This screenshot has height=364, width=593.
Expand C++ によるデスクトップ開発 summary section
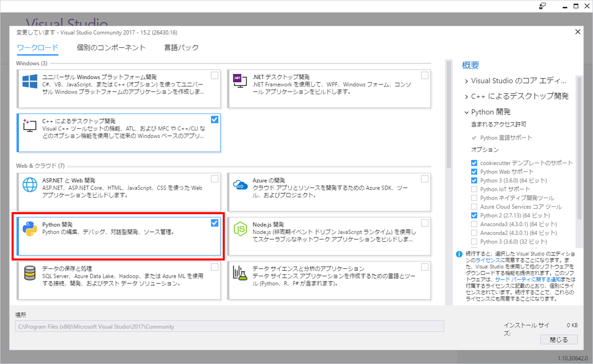pyautogui.click(x=466, y=97)
